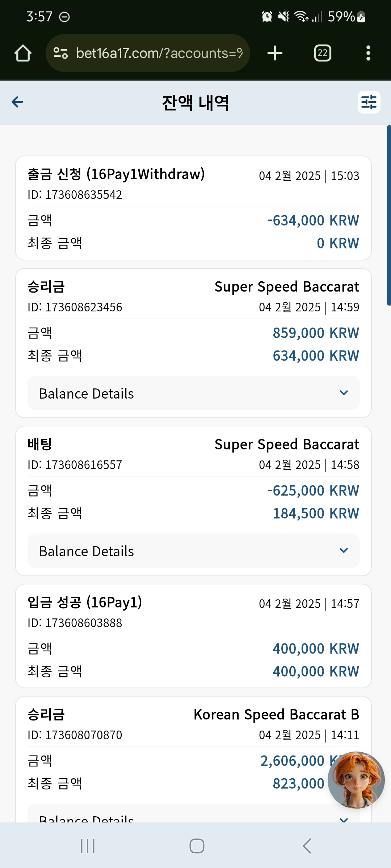Tap the Super Speed Baccarat 승리금 record

coord(194,343)
